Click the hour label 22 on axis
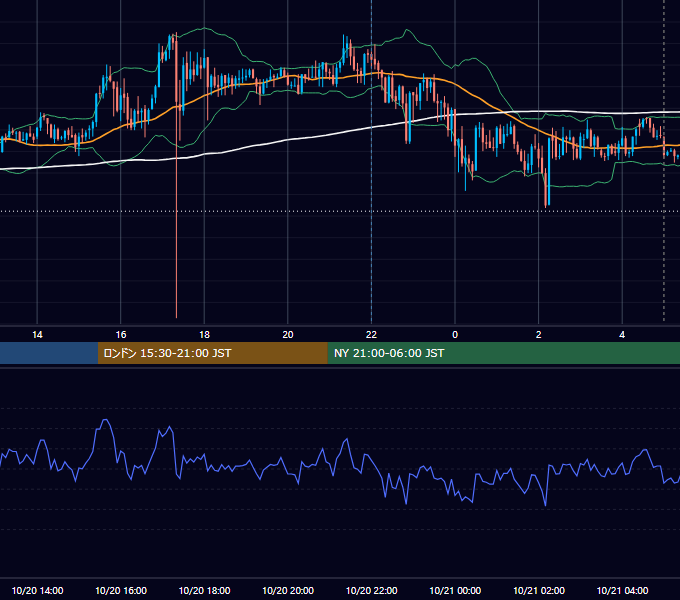Viewport: 680px width, 600px height. [371, 335]
